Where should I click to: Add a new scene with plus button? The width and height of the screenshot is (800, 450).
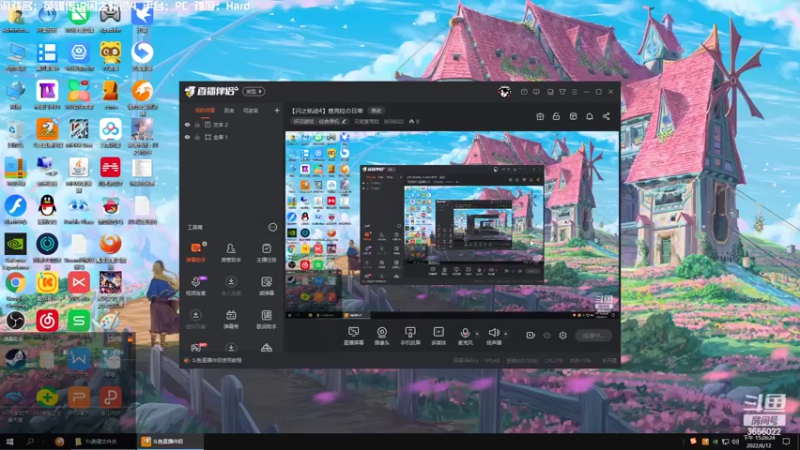point(277,110)
